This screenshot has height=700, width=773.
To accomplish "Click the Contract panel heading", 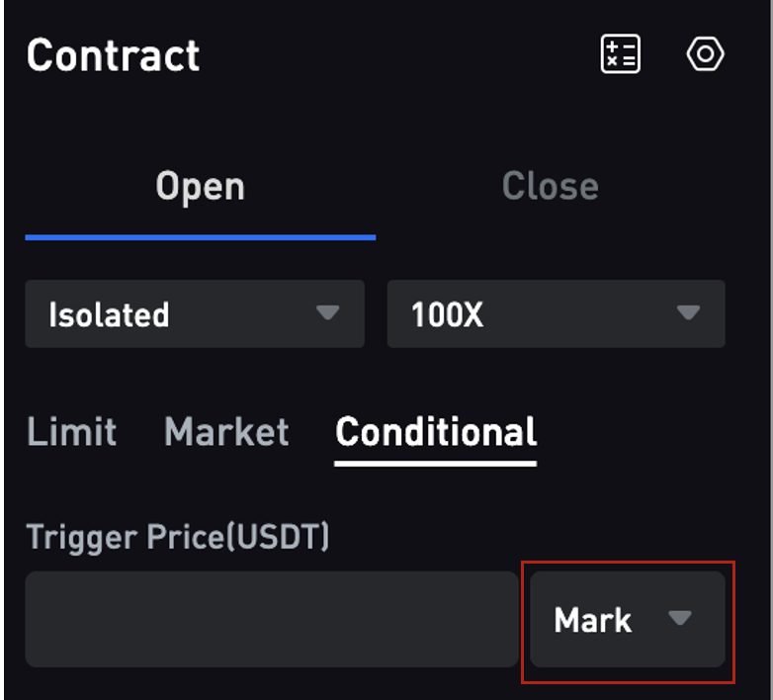I will point(114,55).
